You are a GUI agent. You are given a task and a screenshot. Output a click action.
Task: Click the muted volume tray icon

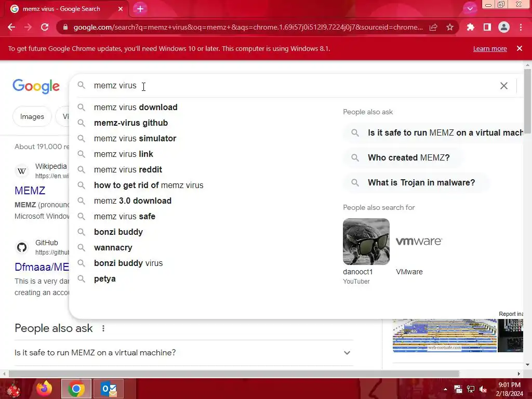[483, 389]
